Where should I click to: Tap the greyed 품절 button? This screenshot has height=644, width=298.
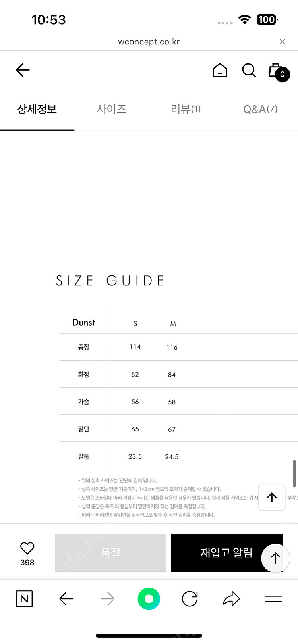pos(110,553)
